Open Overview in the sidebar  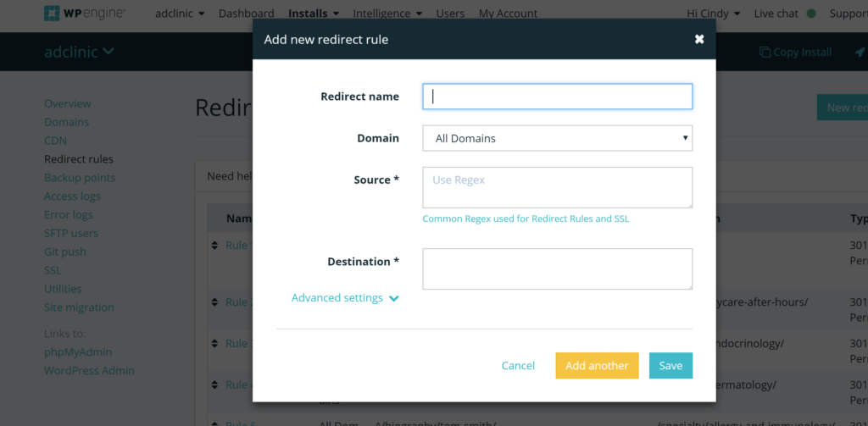point(68,103)
